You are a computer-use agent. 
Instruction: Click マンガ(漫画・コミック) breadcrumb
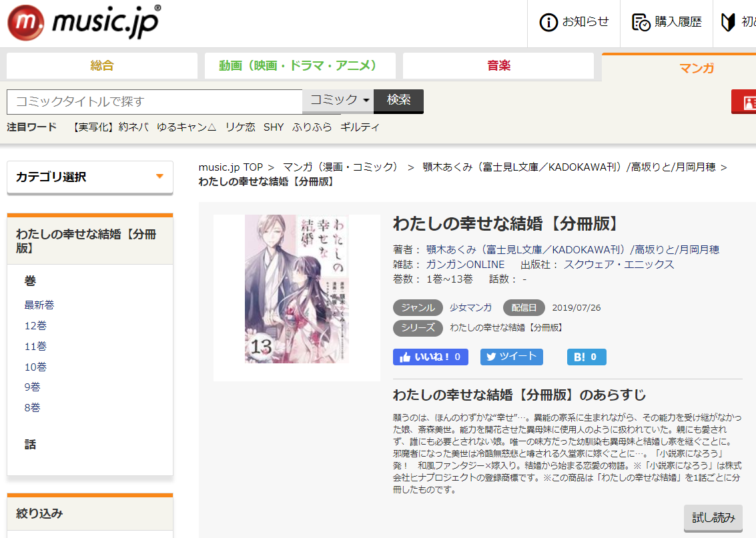(343, 167)
